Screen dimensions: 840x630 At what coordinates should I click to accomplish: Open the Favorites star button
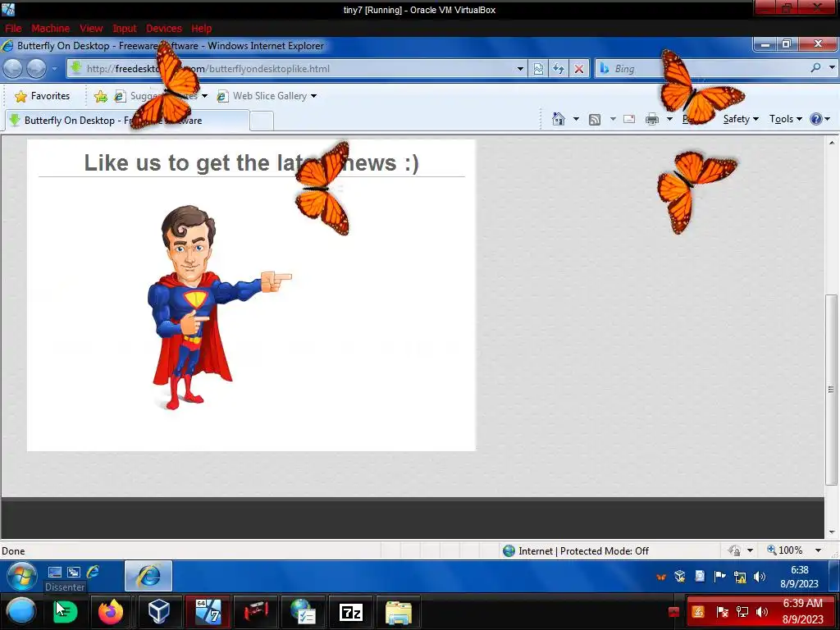click(x=43, y=96)
